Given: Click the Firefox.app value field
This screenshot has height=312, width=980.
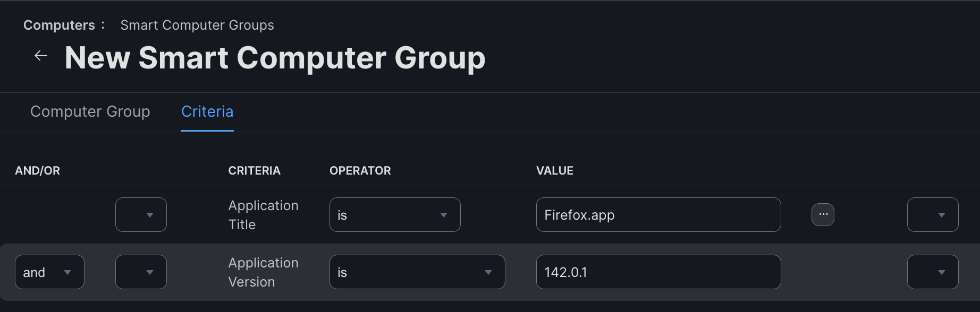Looking at the screenshot, I should [658, 214].
